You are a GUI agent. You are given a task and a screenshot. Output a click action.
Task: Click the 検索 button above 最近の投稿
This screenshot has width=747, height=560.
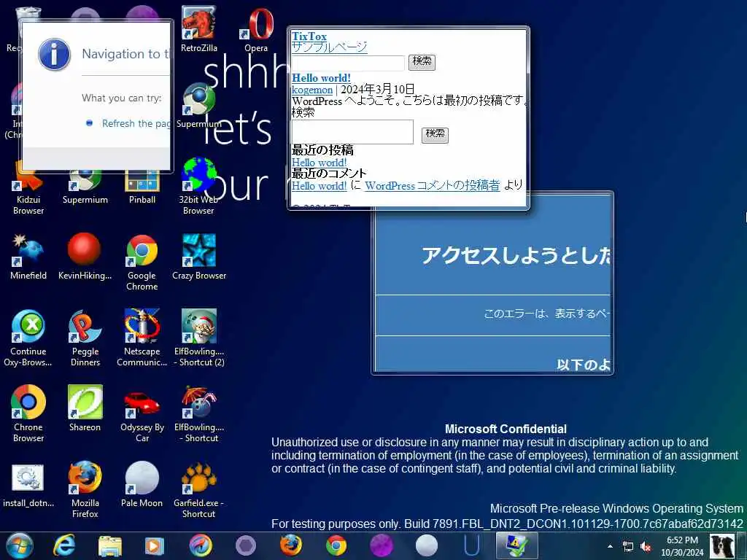tap(435, 134)
